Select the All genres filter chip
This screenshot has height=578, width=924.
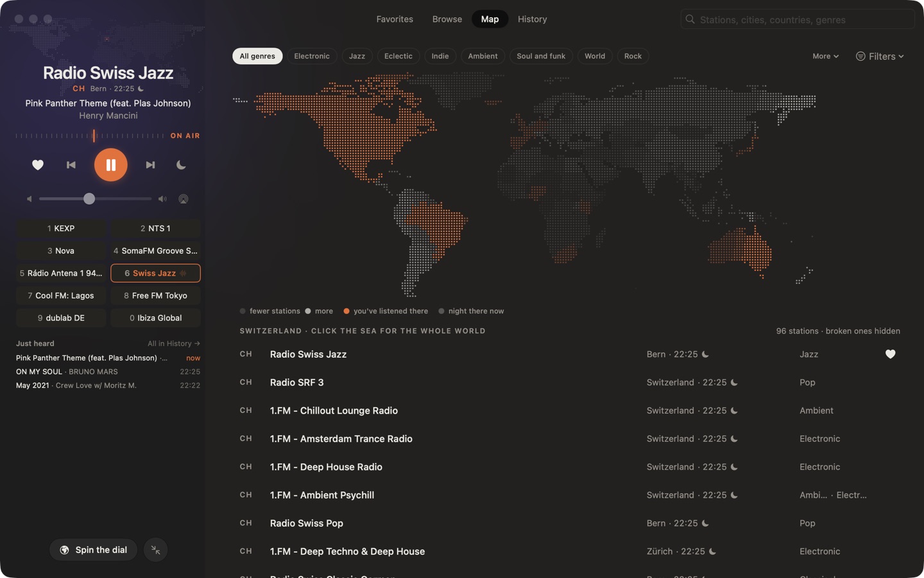point(257,56)
